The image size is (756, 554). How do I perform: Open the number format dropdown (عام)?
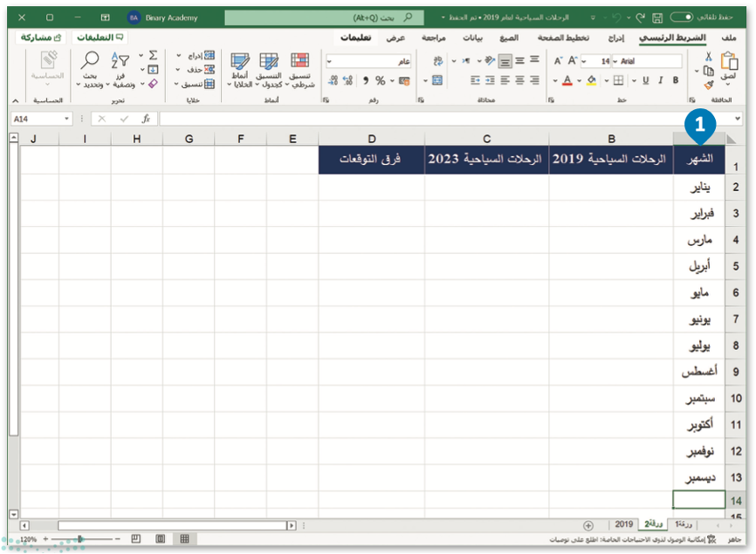point(330,61)
